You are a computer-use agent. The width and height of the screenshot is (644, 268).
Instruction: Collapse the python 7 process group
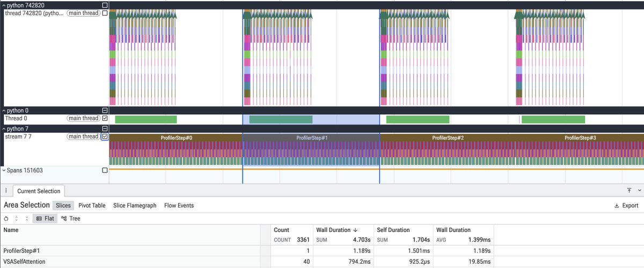(4, 129)
